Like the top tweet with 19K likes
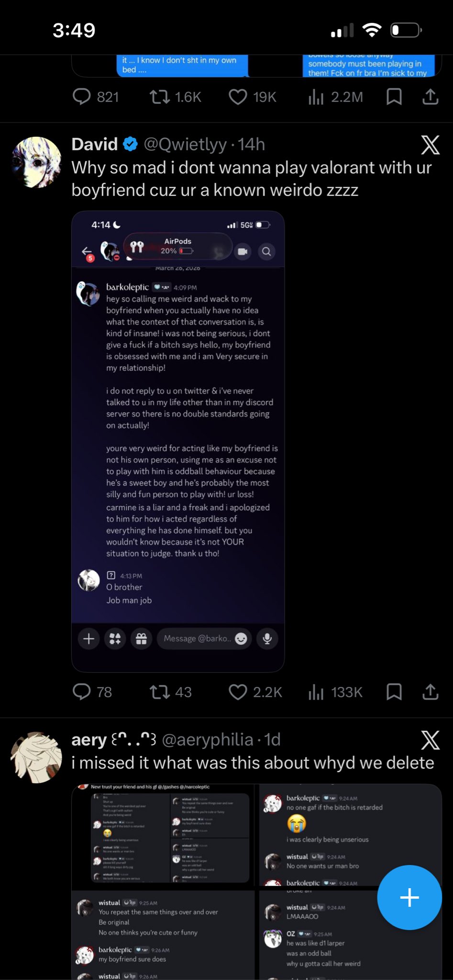This screenshot has width=453, height=980. click(238, 97)
